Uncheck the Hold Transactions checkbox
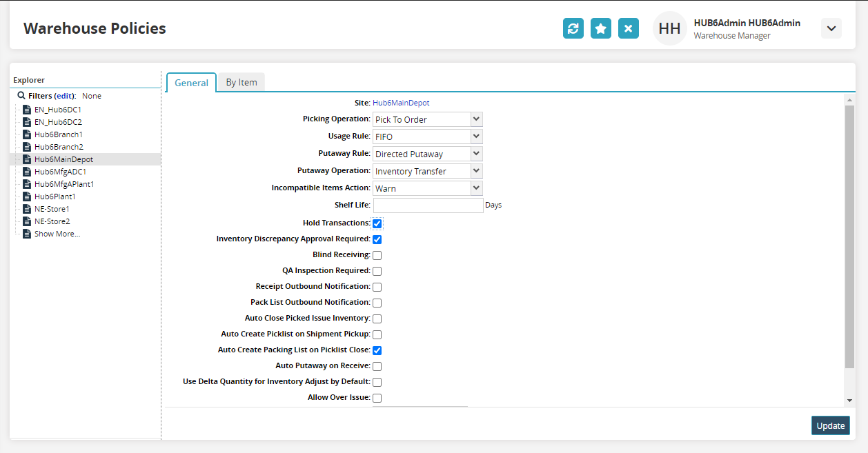The image size is (868, 453). (377, 223)
